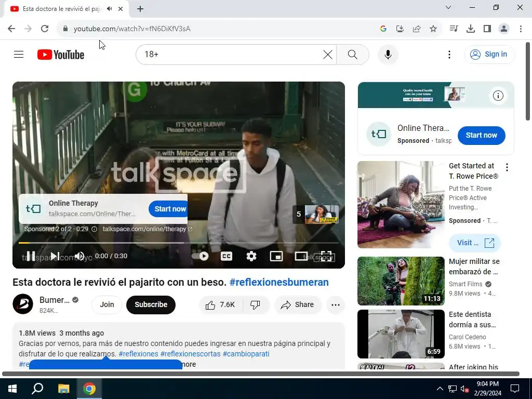Skip to next video
532x399 pixels.
(55, 256)
